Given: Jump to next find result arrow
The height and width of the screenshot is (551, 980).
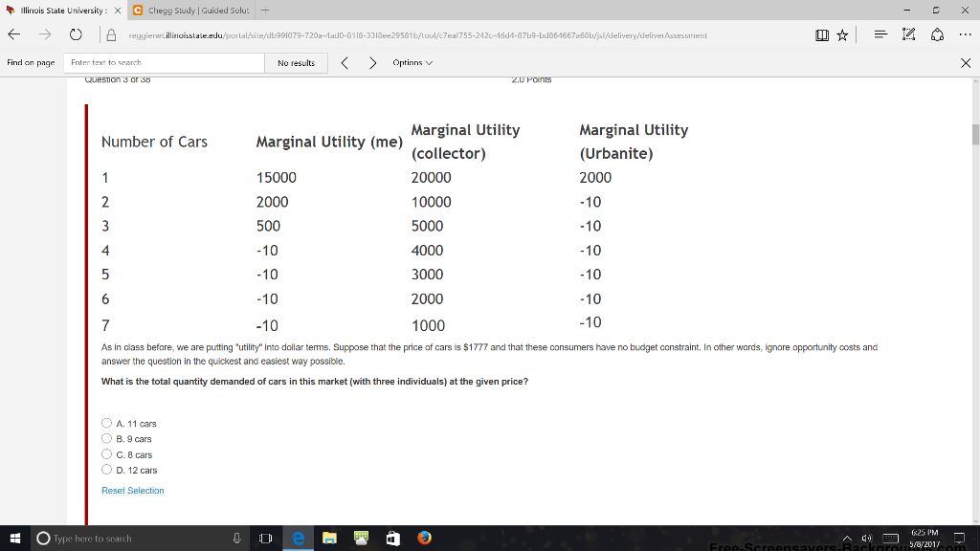Looking at the screenshot, I should click(372, 63).
